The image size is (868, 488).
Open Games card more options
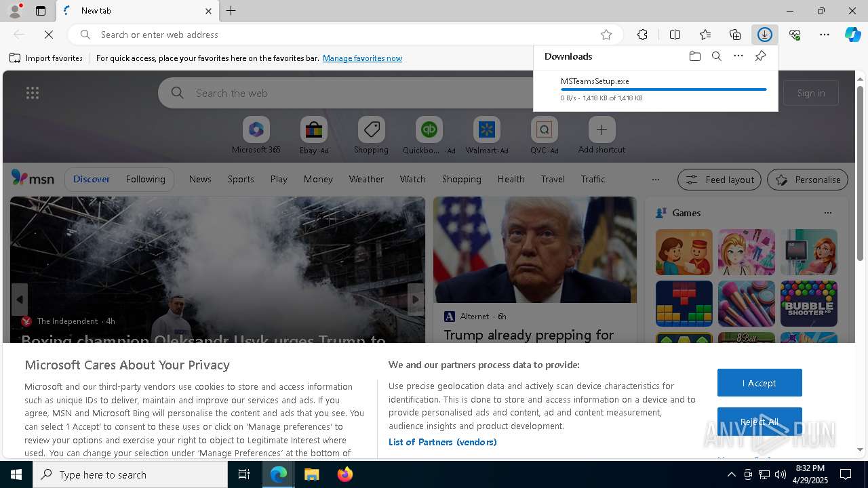coord(827,213)
